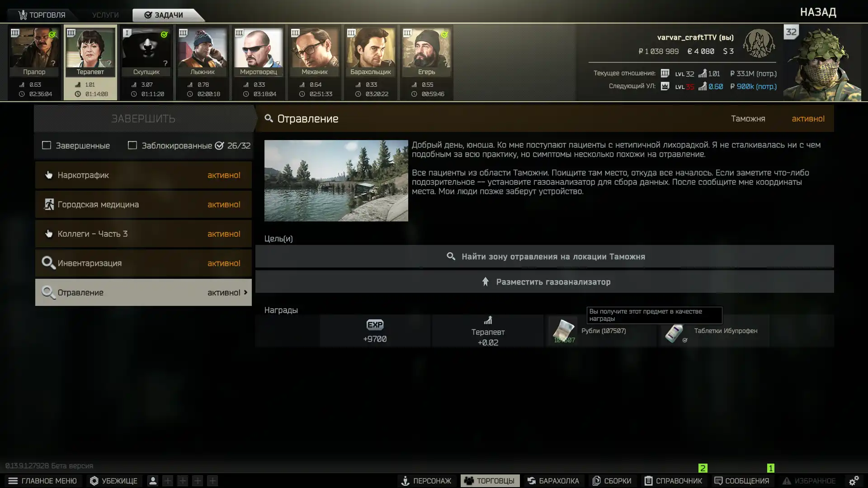This screenshot has width=868, height=488.
Task: Open ПЕРСОНАЖ character screen
Action: (426, 481)
